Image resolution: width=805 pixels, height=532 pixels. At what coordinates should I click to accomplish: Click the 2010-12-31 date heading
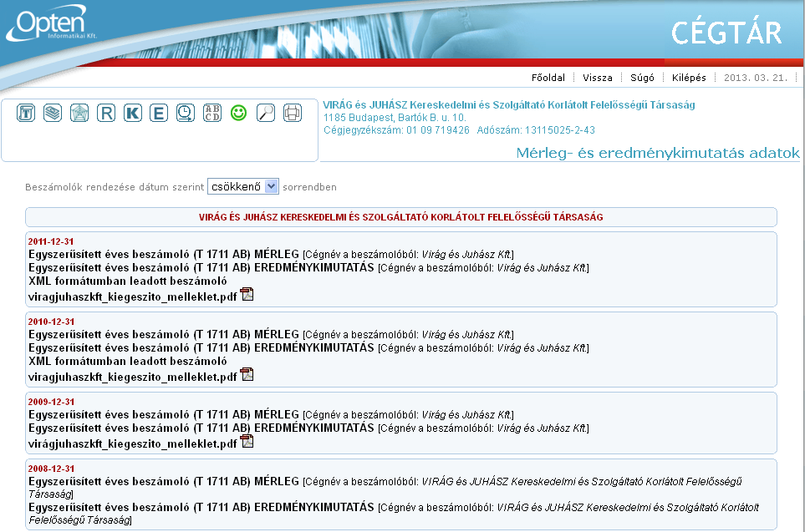(x=51, y=322)
